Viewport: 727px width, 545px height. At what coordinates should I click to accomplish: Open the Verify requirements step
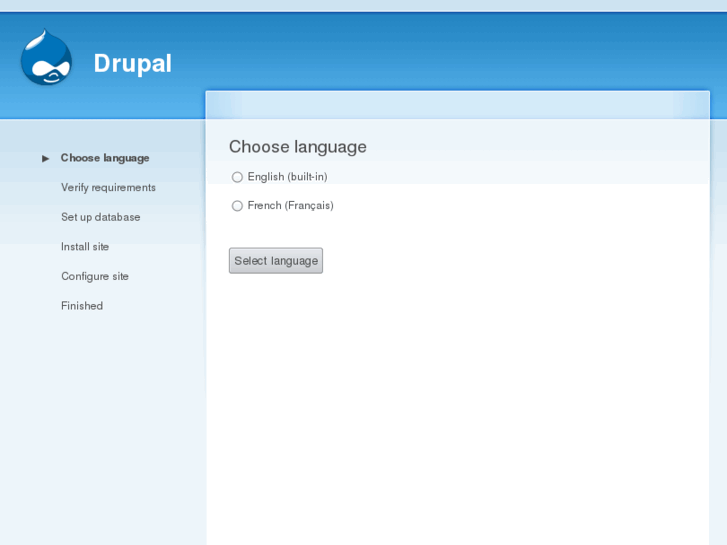coord(108,187)
